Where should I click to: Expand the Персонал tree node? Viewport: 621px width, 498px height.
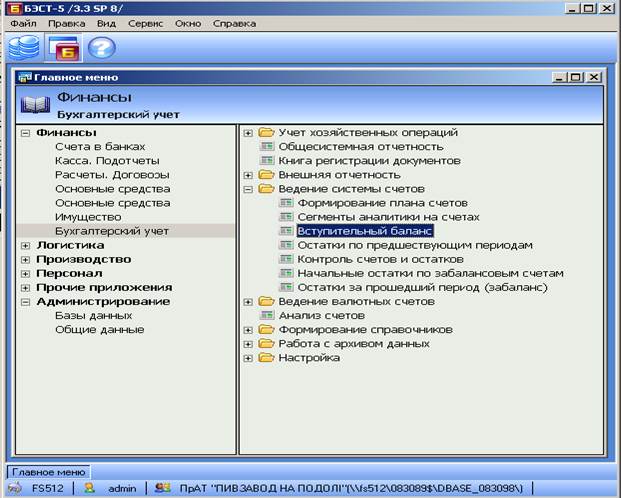click(25, 274)
